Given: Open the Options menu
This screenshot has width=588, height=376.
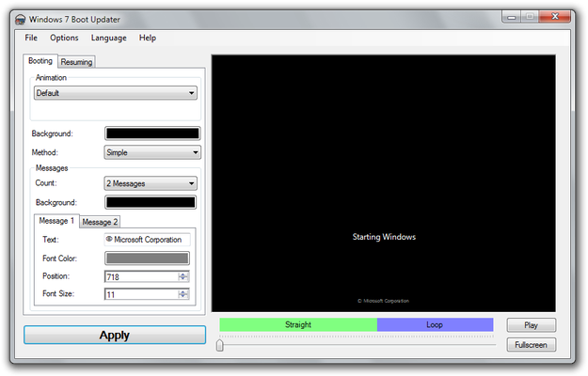Looking at the screenshot, I should [x=64, y=38].
